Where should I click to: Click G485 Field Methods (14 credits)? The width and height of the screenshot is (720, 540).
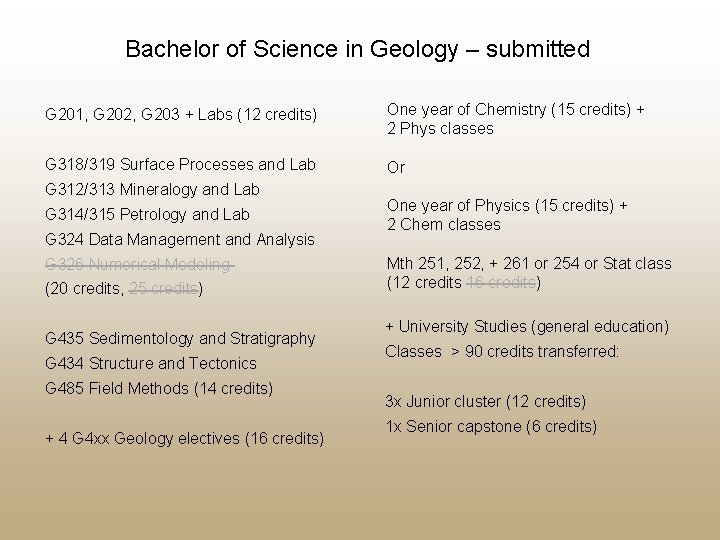point(159,388)
